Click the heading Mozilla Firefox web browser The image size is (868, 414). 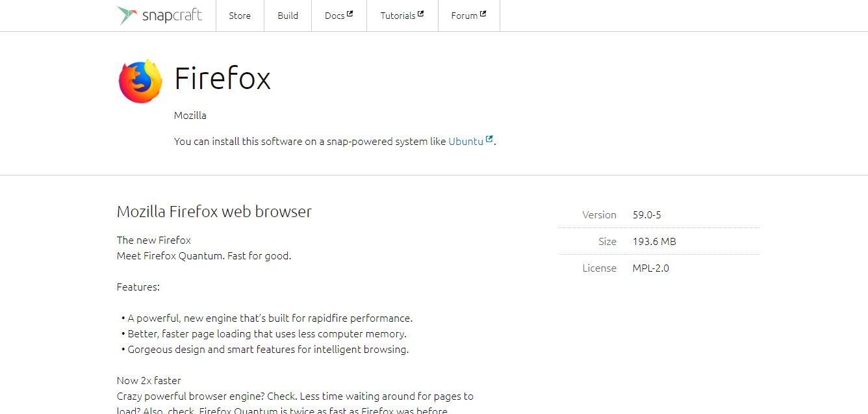(214, 211)
